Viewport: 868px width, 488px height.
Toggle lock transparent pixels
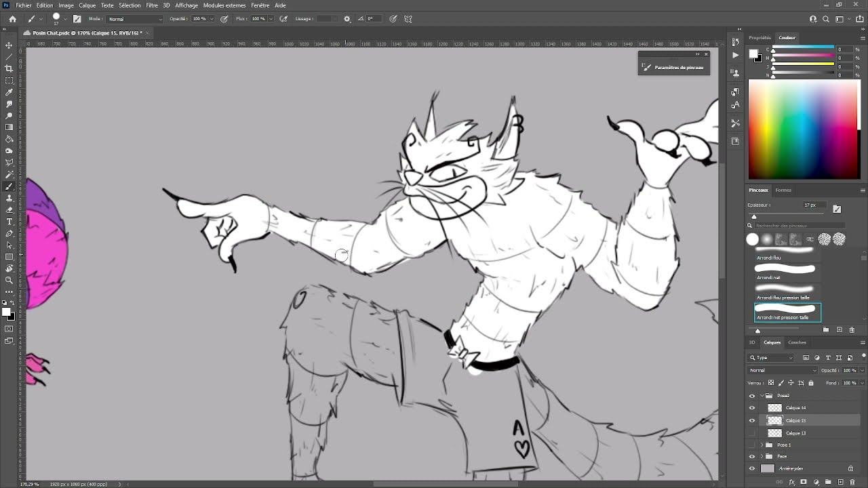770,383
